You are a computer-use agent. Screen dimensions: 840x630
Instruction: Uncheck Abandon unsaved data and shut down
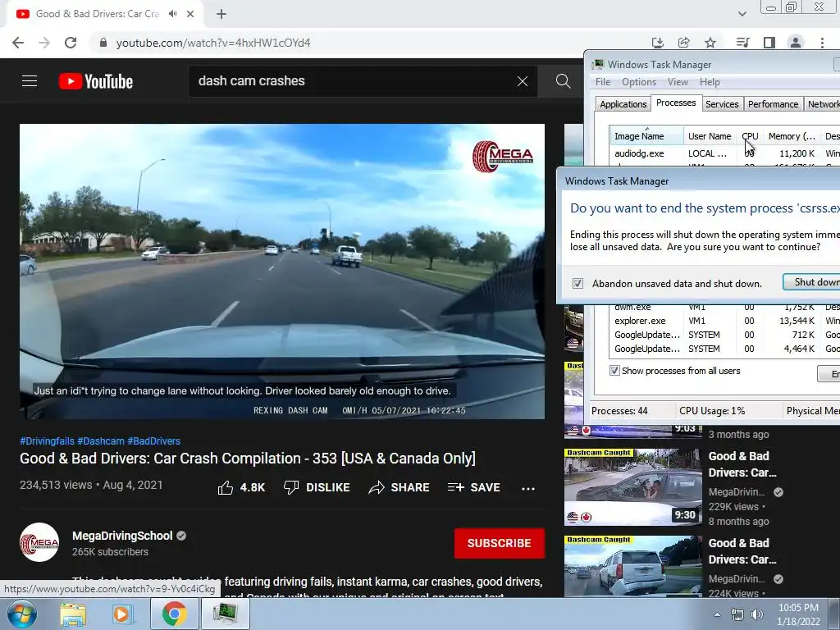tap(577, 283)
